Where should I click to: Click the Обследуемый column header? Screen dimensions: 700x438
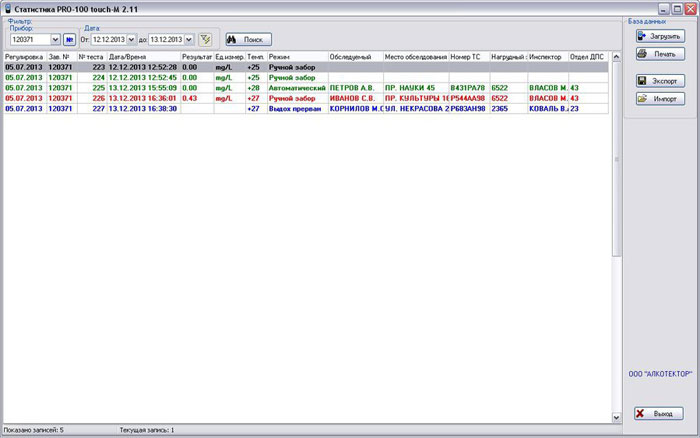[x=355, y=57]
